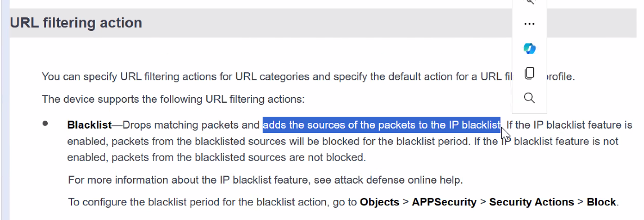Click the partially visible top icon of the mini menu
The image size is (644, 220).
point(529,2)
